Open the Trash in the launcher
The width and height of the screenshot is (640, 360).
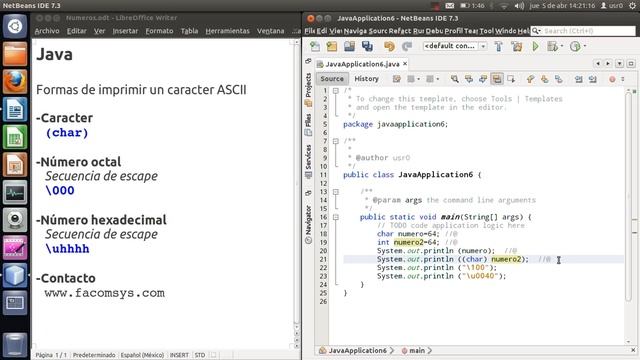coord(15,344)
